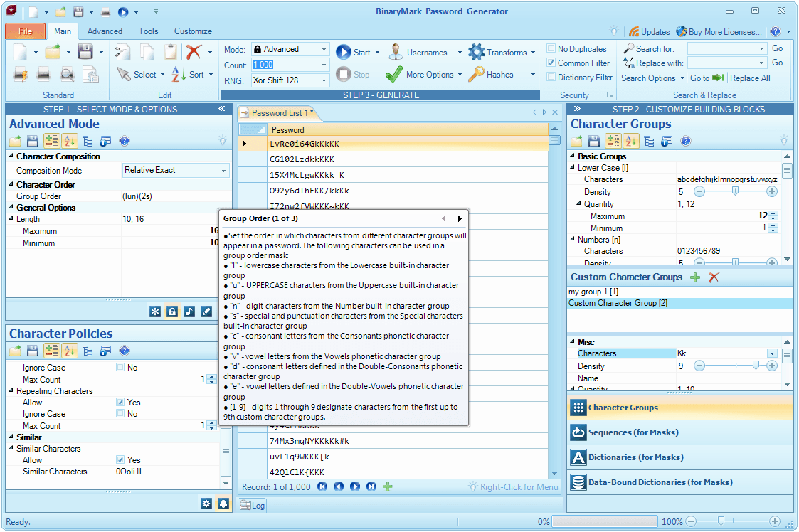The height and width of the screenshot is (532, 799).
Task: Open the File menu
Action: pos(26,31)
